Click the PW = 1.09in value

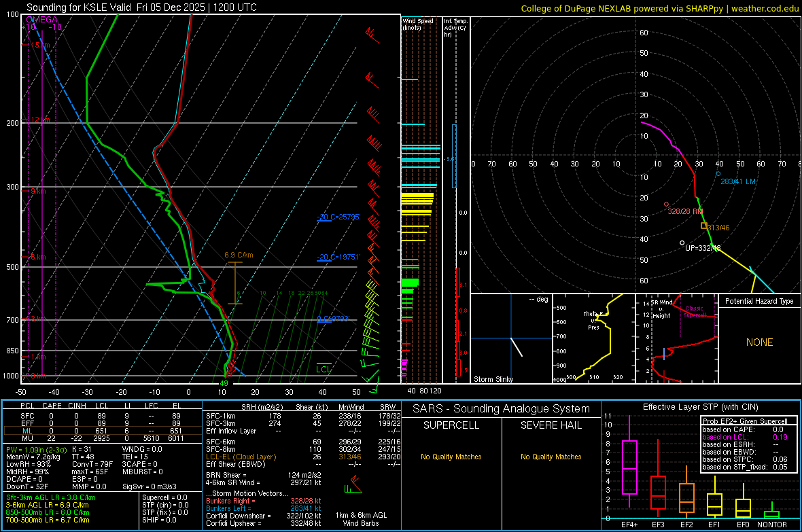pyautogui.click(x=37, y=449)
